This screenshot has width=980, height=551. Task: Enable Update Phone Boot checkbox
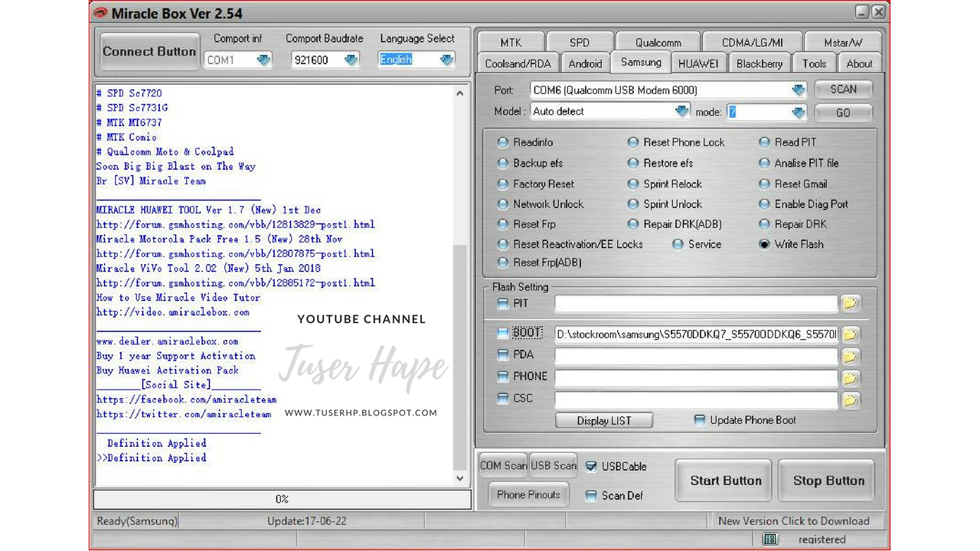[x=699, y=420]
